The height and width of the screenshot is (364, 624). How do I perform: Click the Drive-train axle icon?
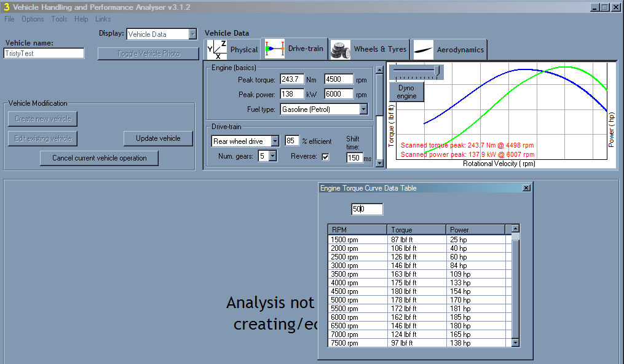coord(275,49)
